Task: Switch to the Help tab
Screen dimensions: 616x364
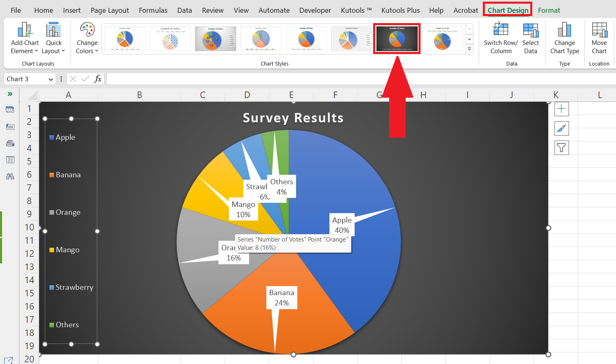Action: point(436,10)
